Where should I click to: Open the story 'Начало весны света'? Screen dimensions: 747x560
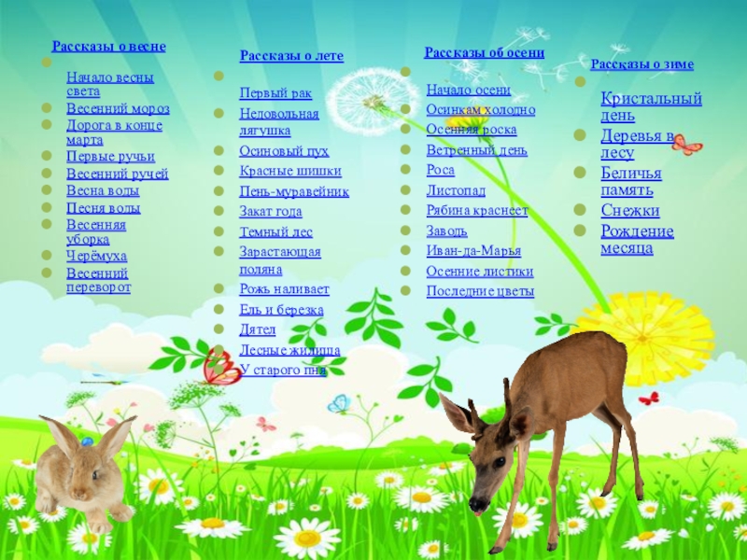pyautogui.click(x=110, y=84)
